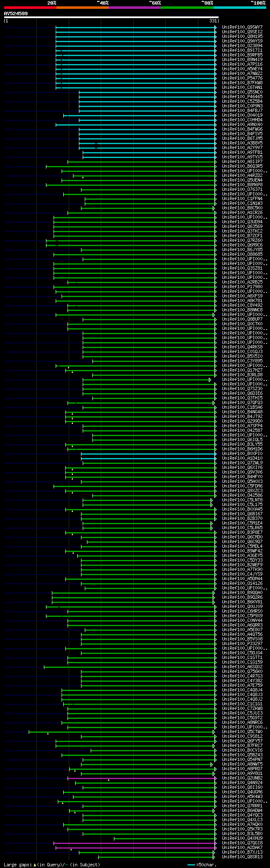Click the cyan ~100% identity legend segment
The height and width of the screenshot is (868, 270).
240,8
